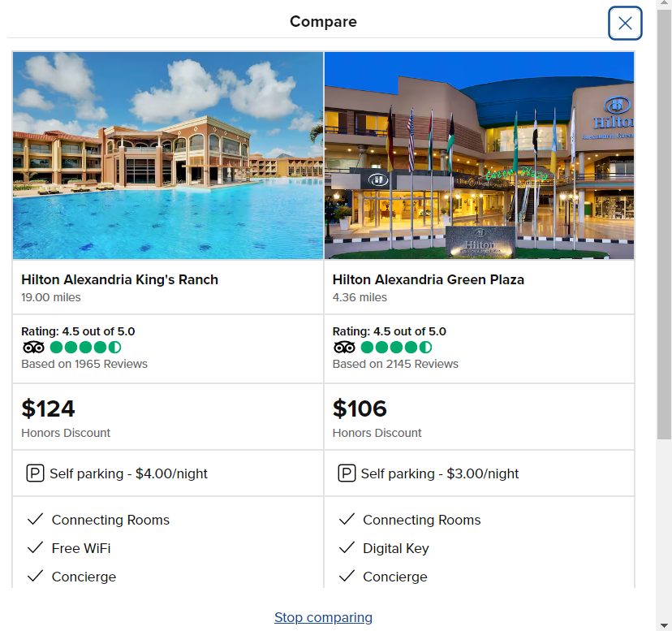Image resolution: width=672 pixels, height=631 pixels.
Task: Click the TripAdvisor owl icon for King's Ranch
Action: [x=33, y=347]
